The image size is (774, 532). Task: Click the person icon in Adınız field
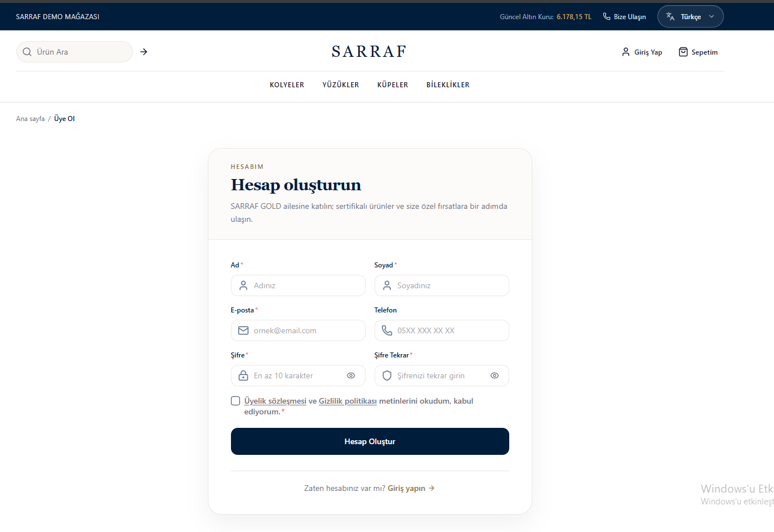coord(243,285)
